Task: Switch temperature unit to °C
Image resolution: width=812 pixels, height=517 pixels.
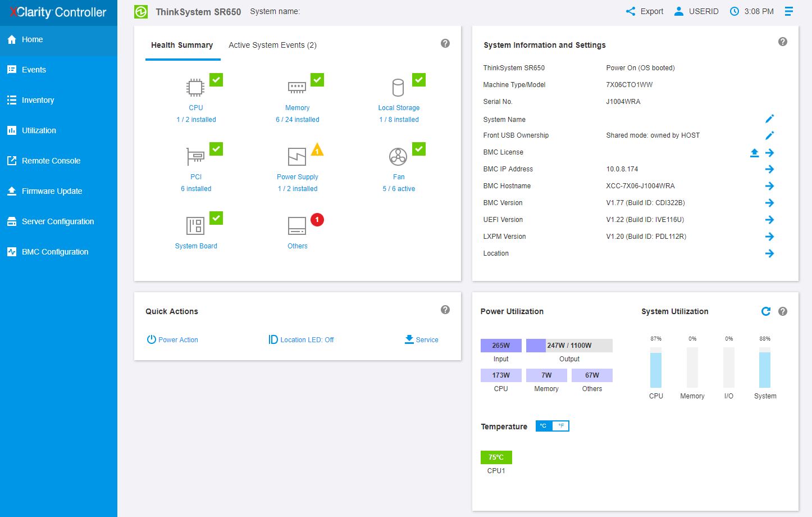Action: pyautogui.click(x=544, y=426)
